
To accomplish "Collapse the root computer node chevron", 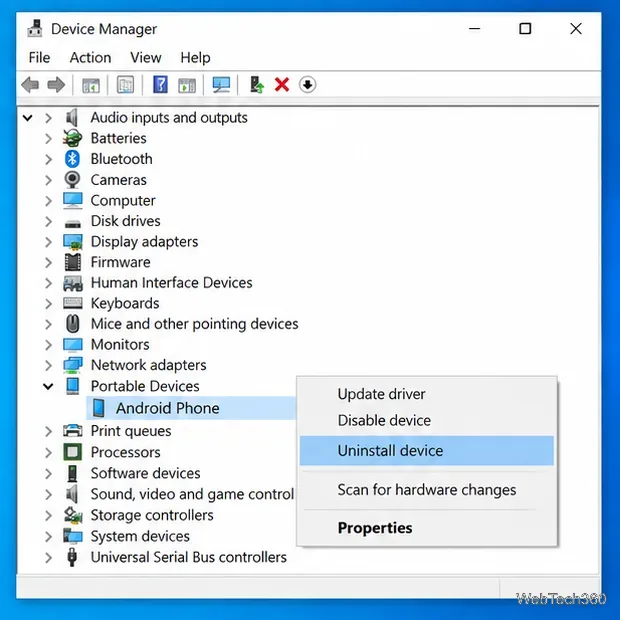I will [28, 117].
